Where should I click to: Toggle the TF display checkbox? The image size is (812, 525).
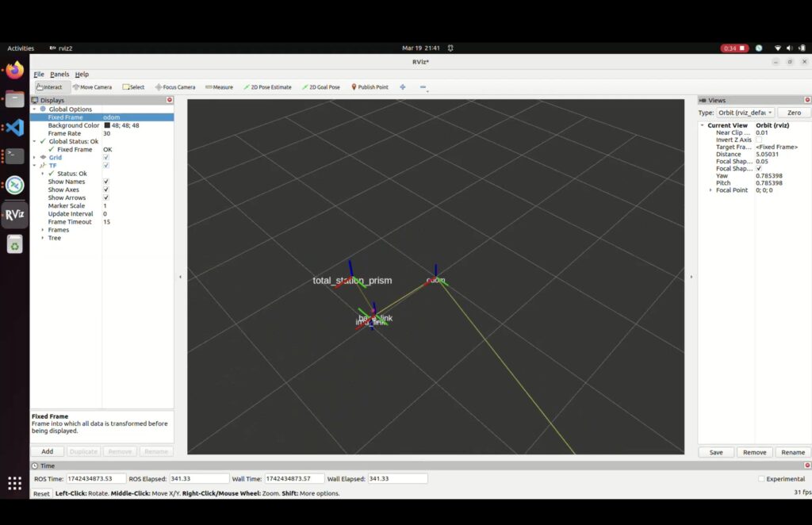coord(106,165)
